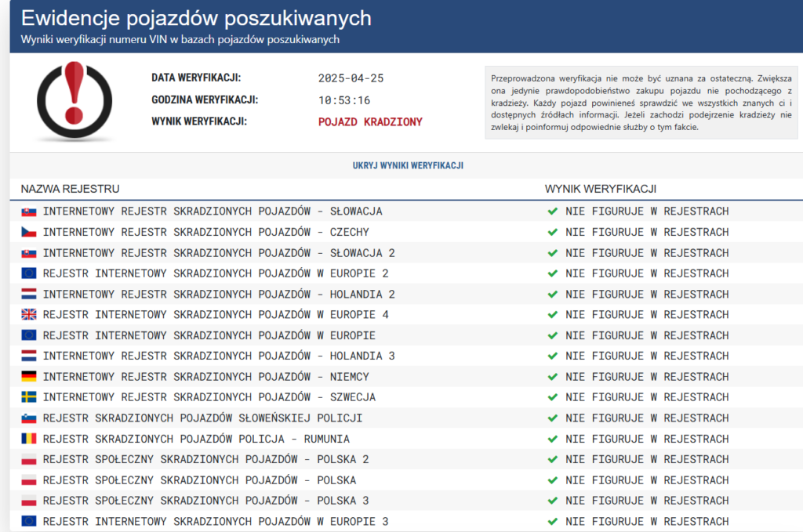Click green checkmark for the RUMUNIA registry
Screen dimensions: 803x532
(x=553, y=439)
